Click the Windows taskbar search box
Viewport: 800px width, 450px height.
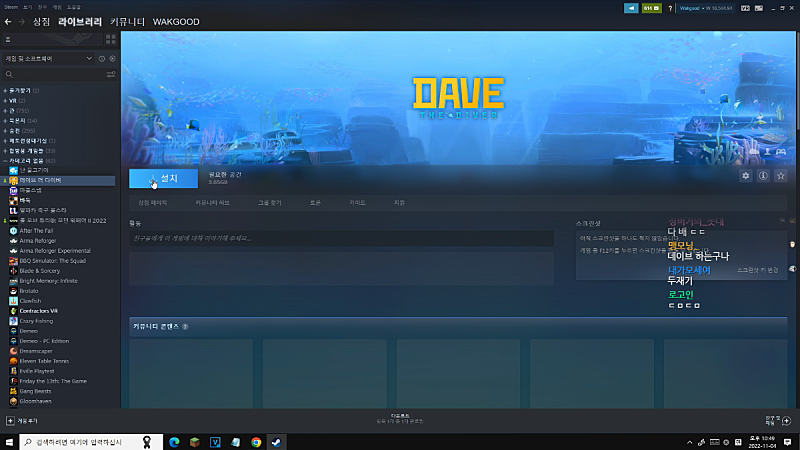[91, 442]
